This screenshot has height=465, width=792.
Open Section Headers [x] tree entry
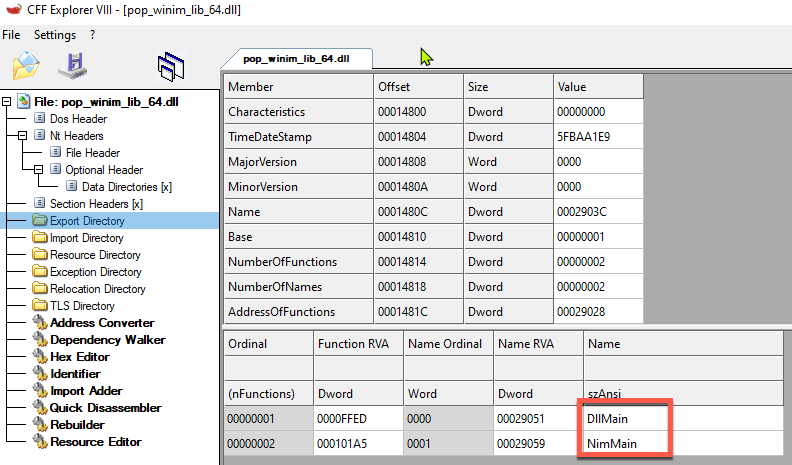(96, 204)
